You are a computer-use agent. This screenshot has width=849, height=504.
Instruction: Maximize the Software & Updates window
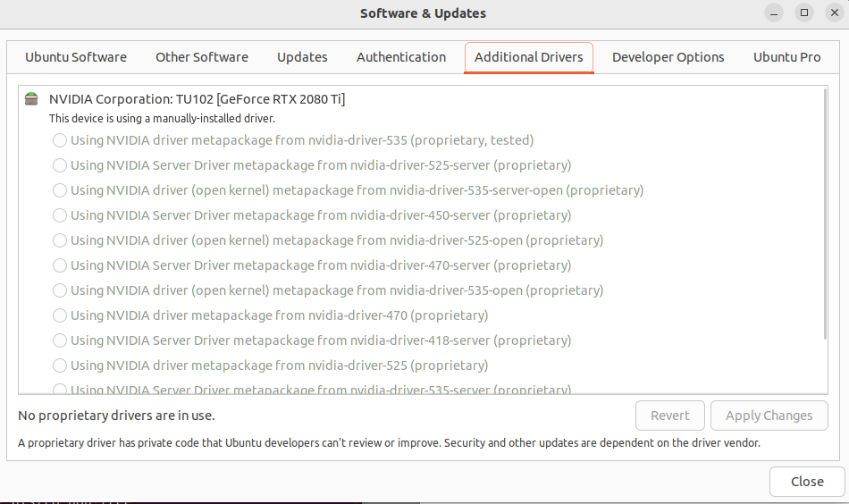tap(804, 13)
